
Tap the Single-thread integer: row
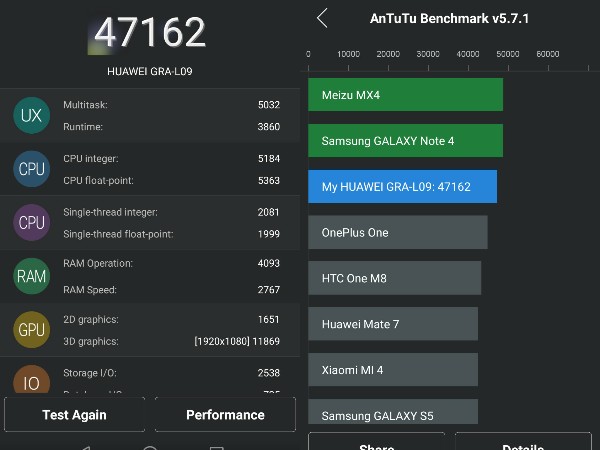coord(171,212)
